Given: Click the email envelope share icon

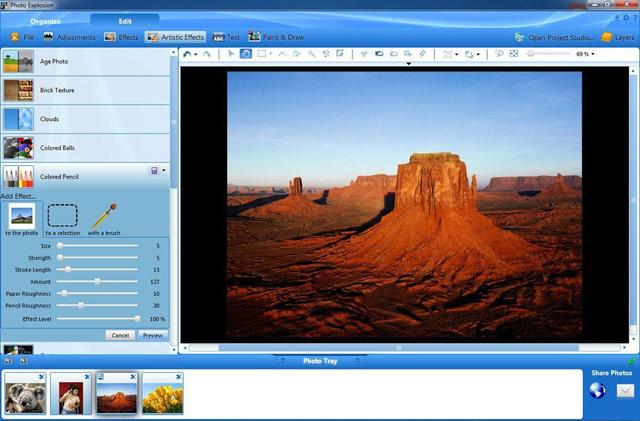Looking at the screenshot, I should (x=625, y=391).
